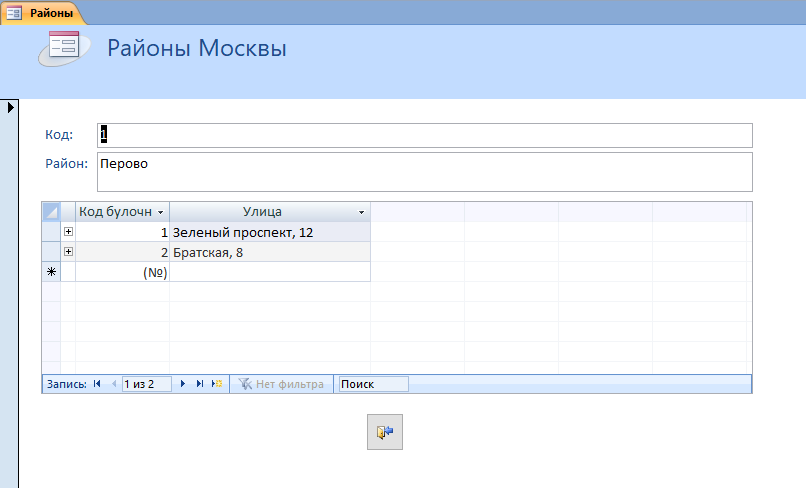Expand the Братская, 8 row

click(x=68, y=251)
